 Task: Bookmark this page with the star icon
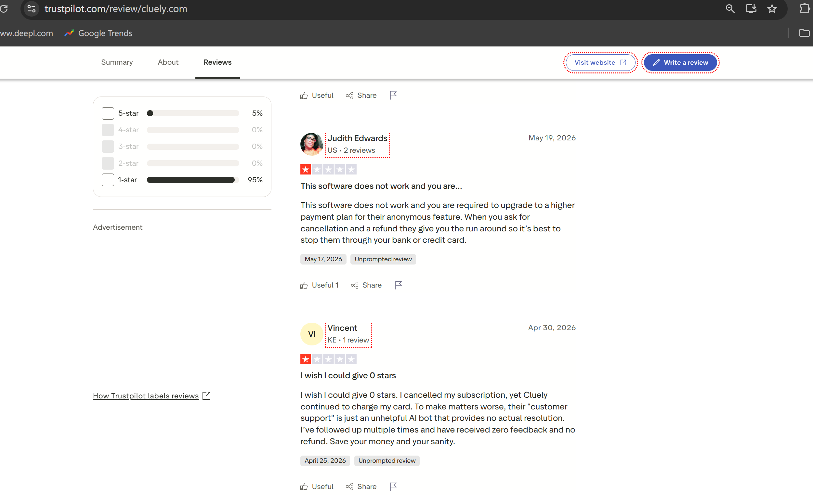pos(772,9)
